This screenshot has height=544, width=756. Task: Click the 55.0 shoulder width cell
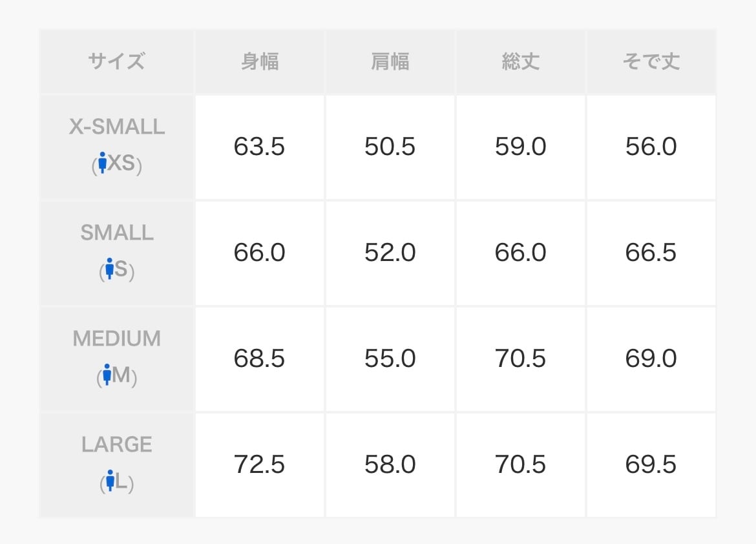point(390,359)
